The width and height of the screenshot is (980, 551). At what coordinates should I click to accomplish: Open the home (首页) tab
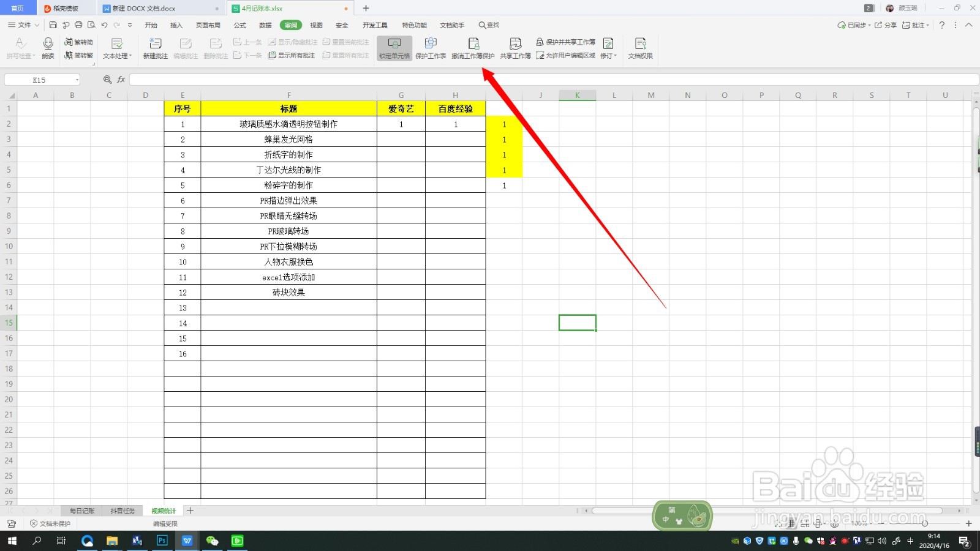(x=18, y=8)
